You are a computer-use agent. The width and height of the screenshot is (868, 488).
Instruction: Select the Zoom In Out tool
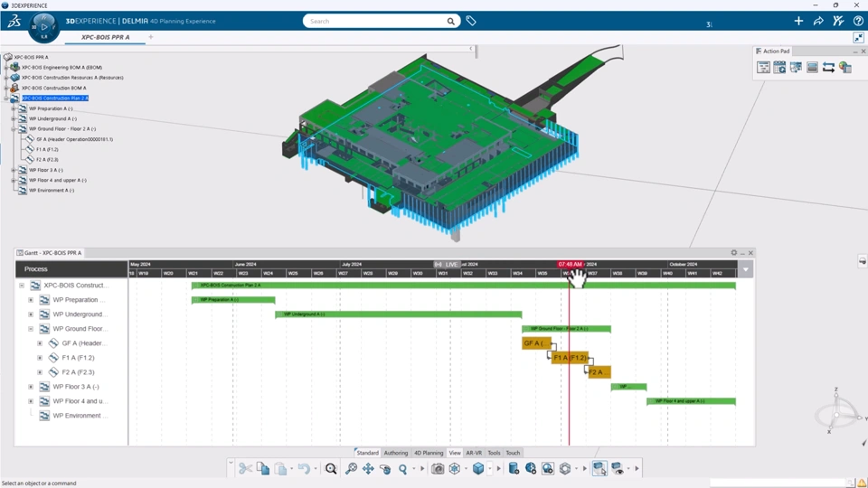(x=351, y=469)
